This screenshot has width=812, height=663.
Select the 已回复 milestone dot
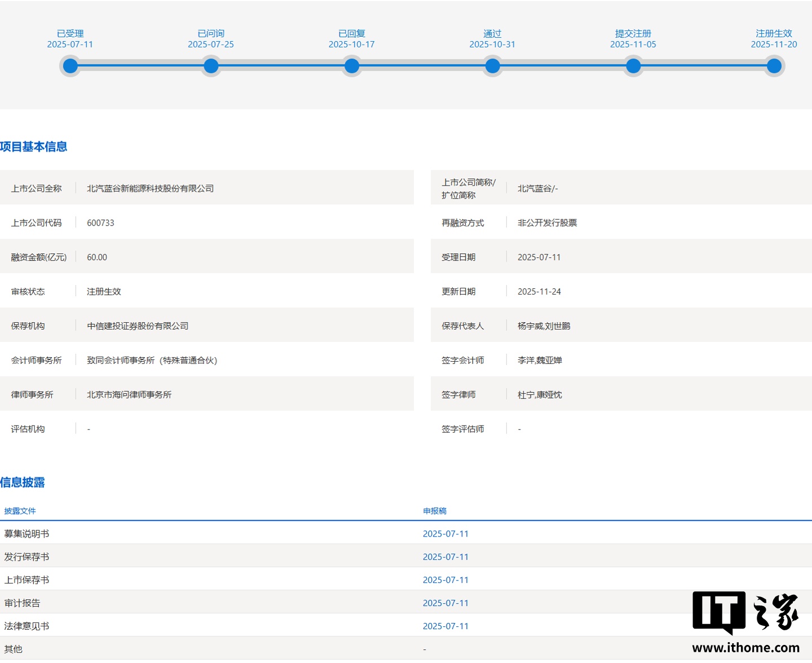[352, 66]
